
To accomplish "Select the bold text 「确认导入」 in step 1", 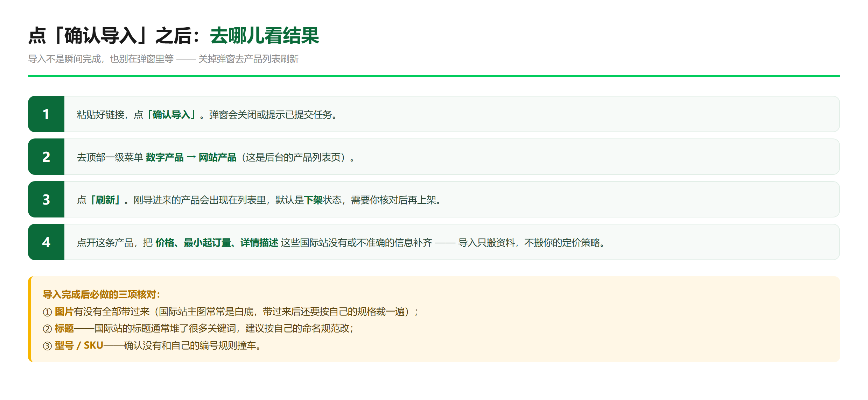I will (x=171, y=115).
